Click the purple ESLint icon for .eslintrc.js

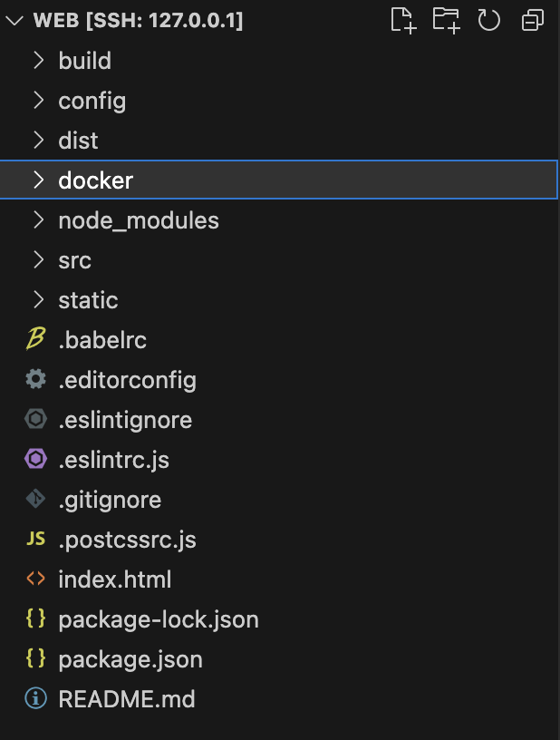point(35,460)
